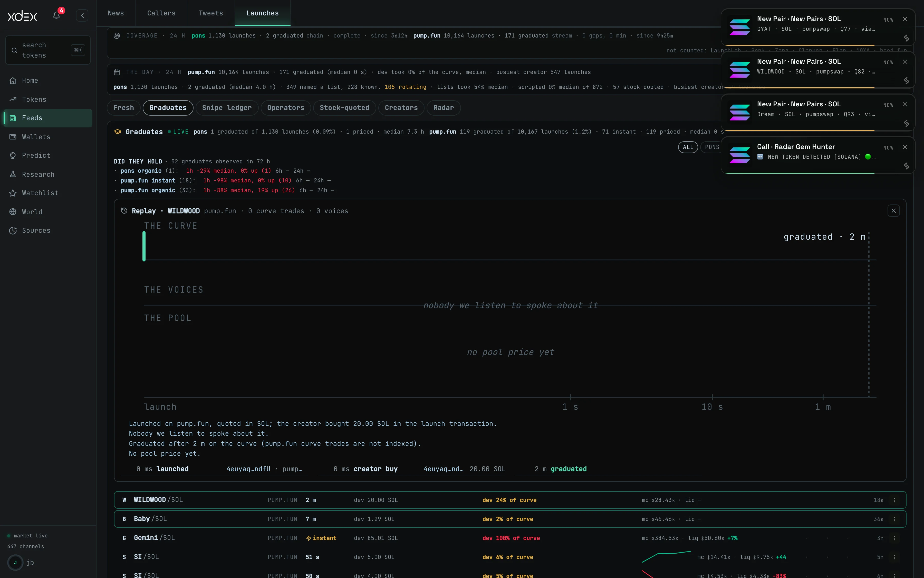Switch to the Tweets tab
924x578 pixels.
[x=211, y=13]
